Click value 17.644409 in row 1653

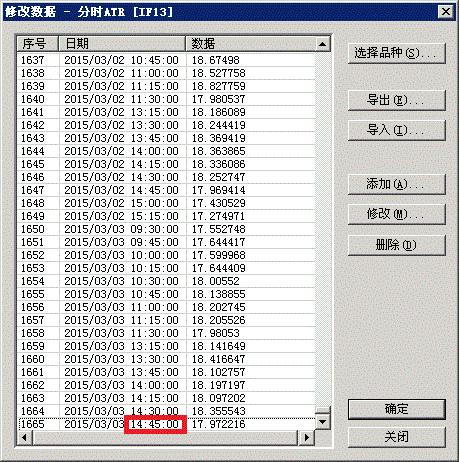tap(219, 268)
